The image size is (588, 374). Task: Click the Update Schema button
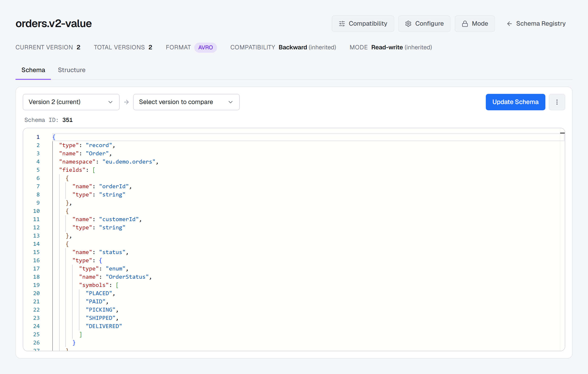pos(515,102)
